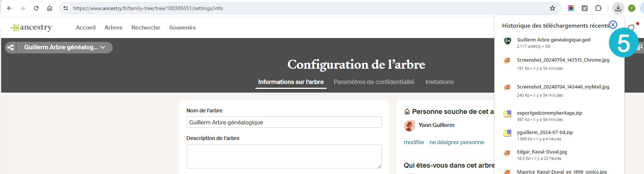The height and width of the screenshot is (174, 644).
Task: Click the Description de l'arbre text area
Action: [x=284, y=156]
